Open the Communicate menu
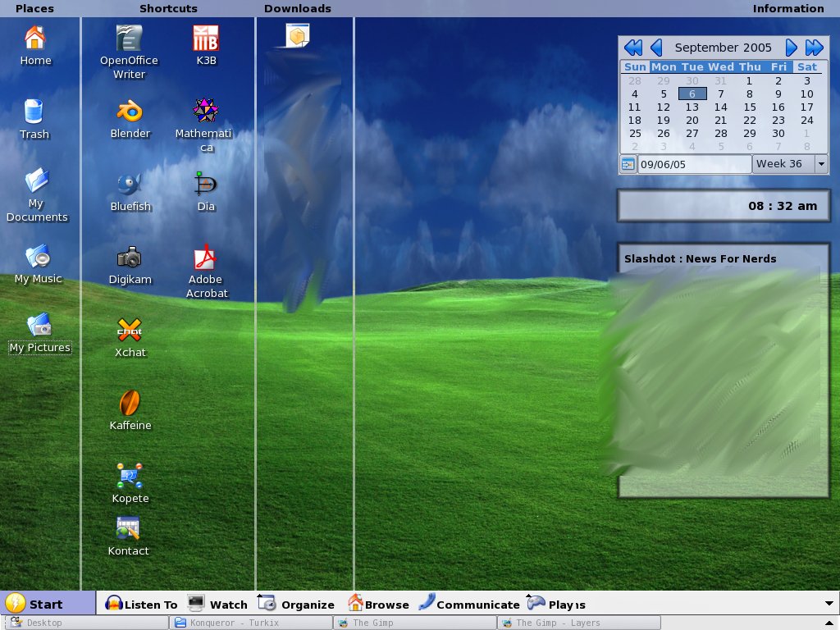The width and height of the screenshot is (840, 630). 469,605
